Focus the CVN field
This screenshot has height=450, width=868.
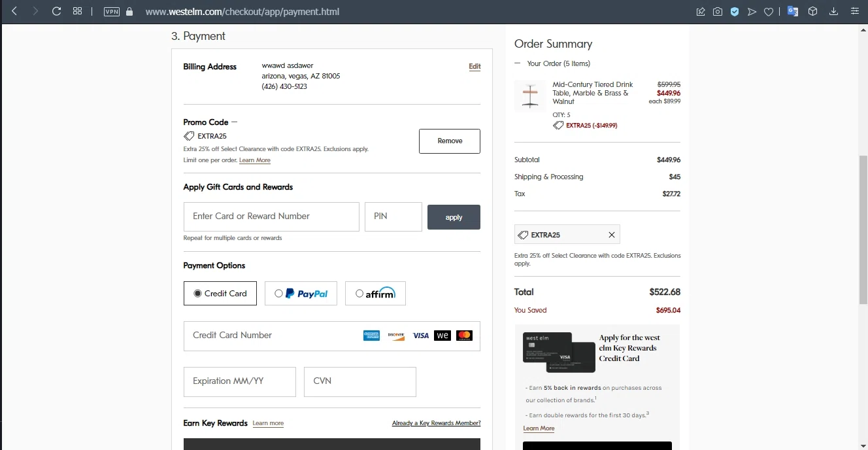click(x=360, y=381)
